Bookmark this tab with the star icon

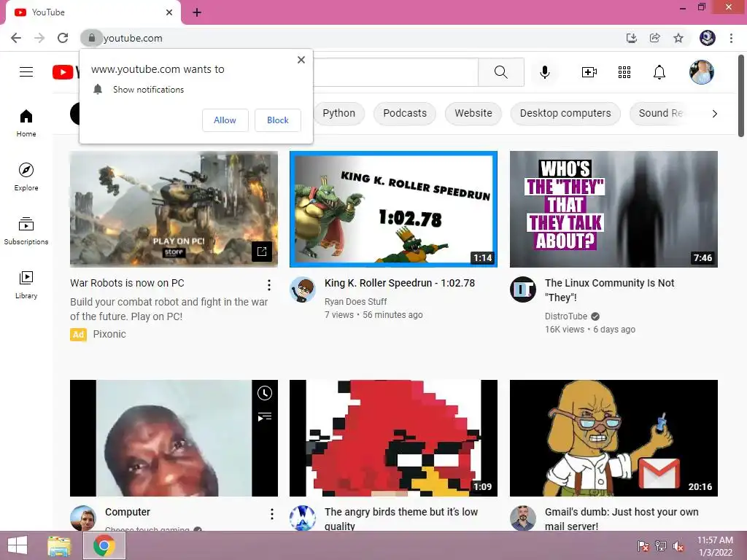coord(678,38)
